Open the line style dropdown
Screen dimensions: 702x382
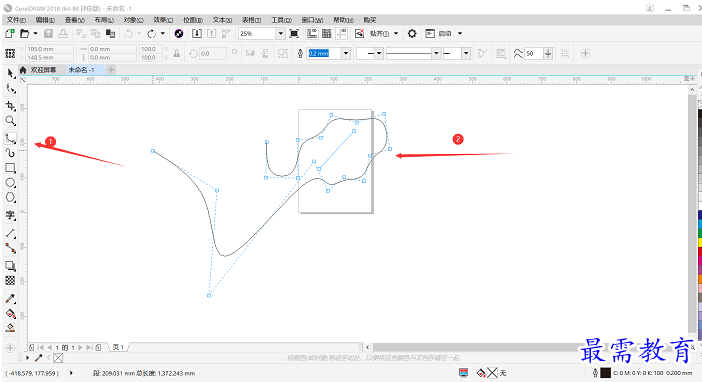point(436,53)
